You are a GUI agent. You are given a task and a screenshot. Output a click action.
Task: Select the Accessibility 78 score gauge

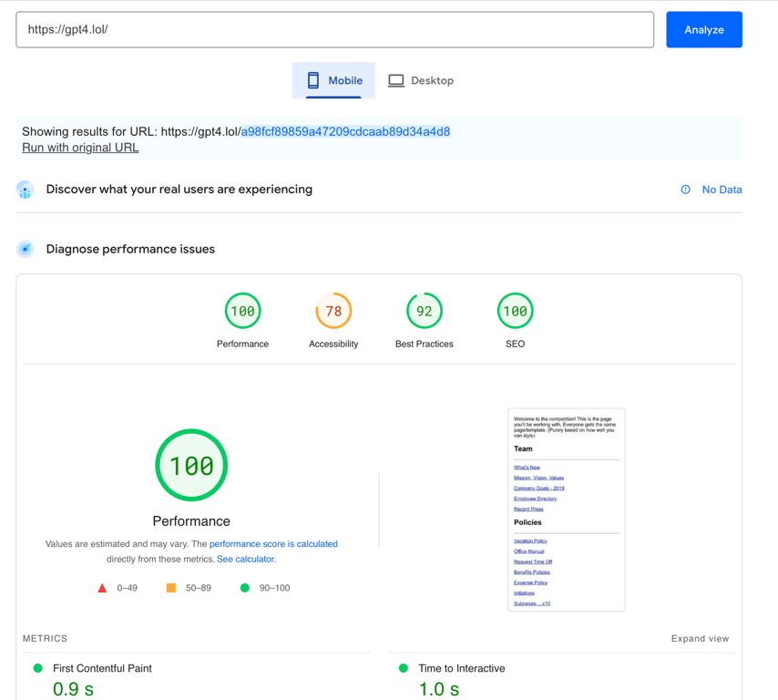[x=333, y=311]
